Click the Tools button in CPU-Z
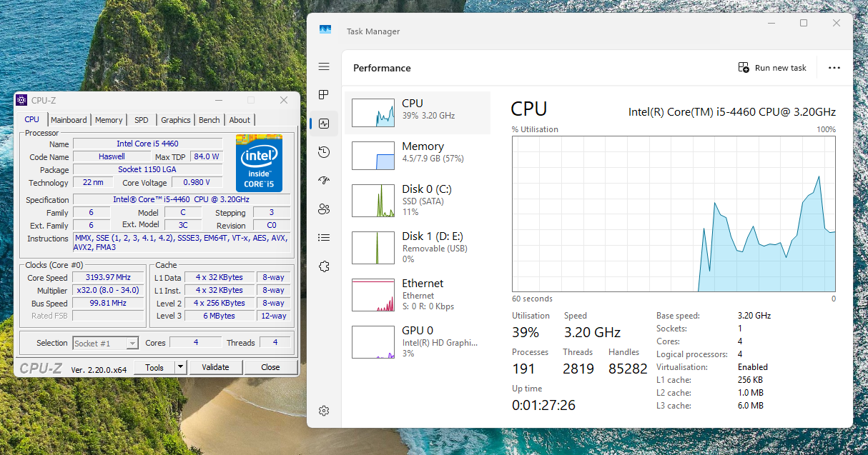Viewport: 868px width, 455px height. click(x=154, y=368)
